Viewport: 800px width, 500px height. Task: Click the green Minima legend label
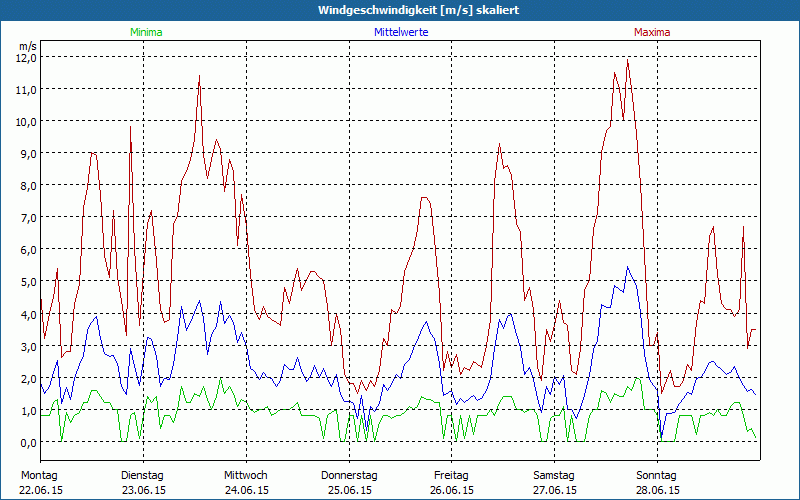145,32
